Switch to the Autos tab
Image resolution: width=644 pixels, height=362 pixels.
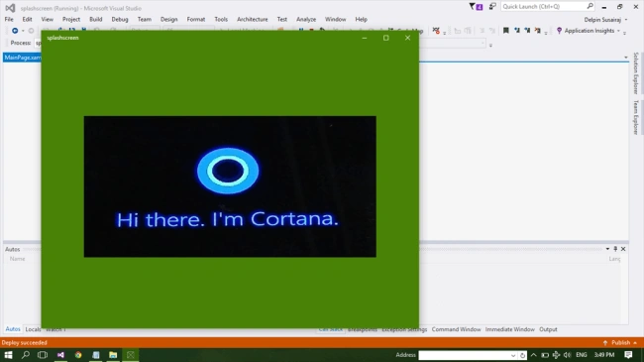pyautogui.click(x=12, y=329)
